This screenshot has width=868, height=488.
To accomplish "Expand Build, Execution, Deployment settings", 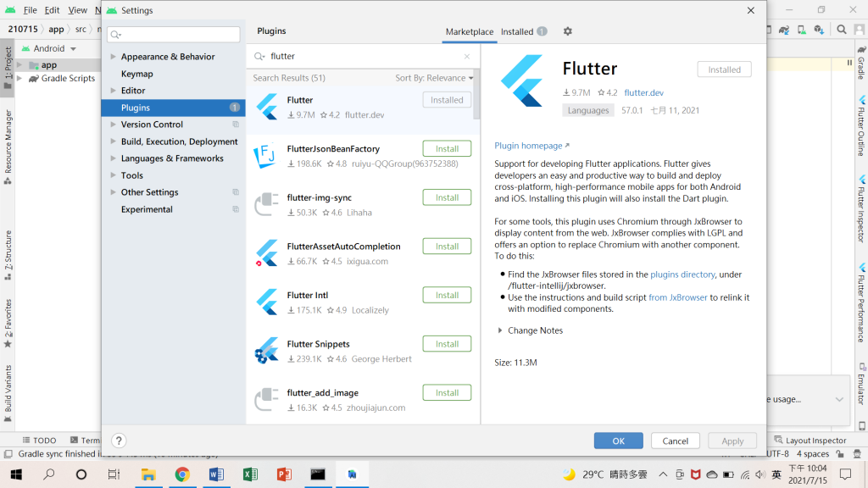I will (113, 141).
